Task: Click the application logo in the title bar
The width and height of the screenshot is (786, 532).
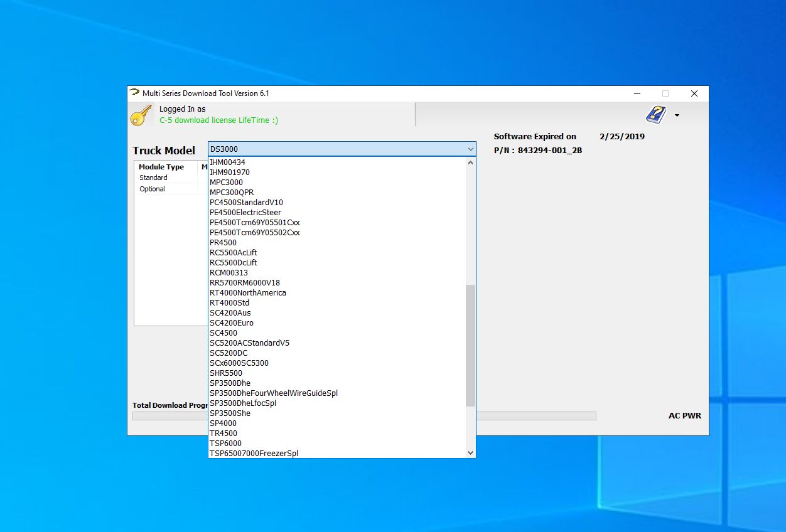Action: coord(134,92)
